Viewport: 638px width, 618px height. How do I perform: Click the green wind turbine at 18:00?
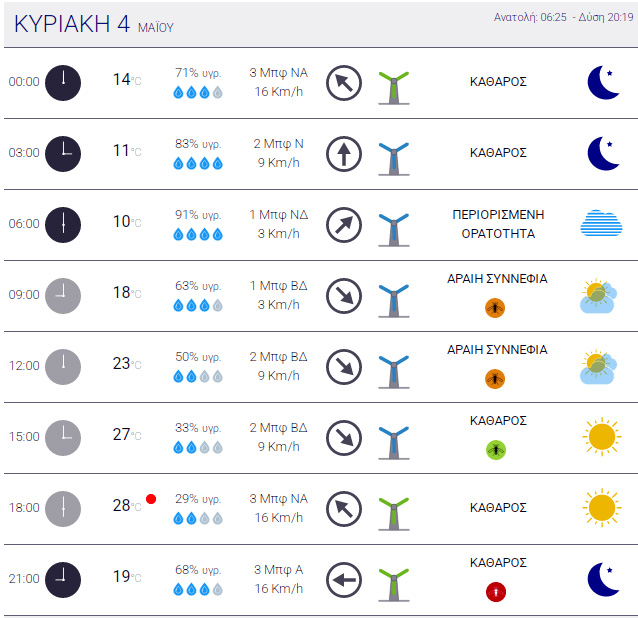point(394,514)
